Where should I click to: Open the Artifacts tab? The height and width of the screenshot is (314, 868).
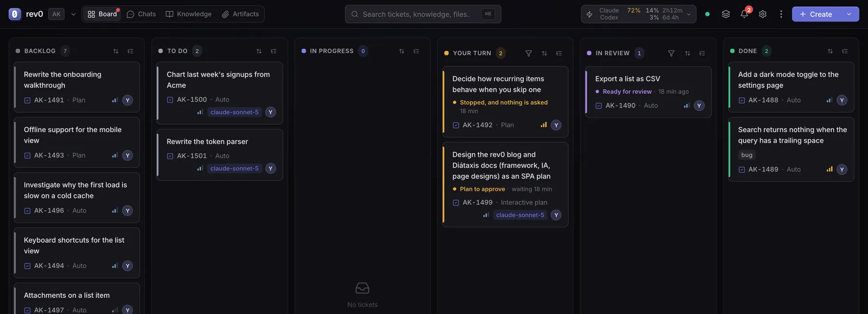point(241,14)
